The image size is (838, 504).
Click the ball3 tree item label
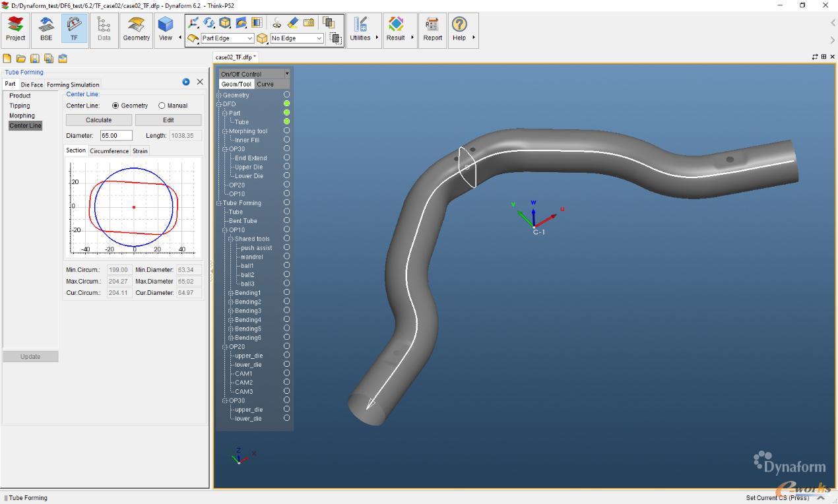click(x=247, y=284)
